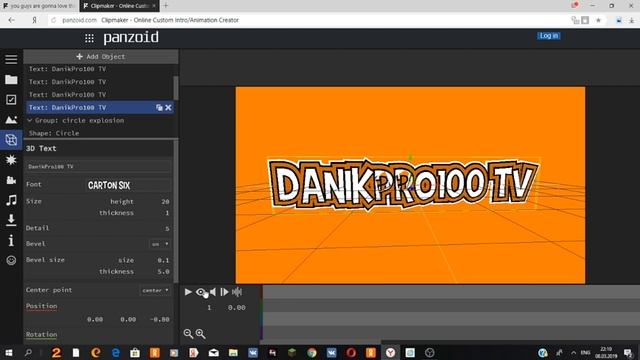Click the Position label
This screenshot has width=640, height=360.
point(42,306)
